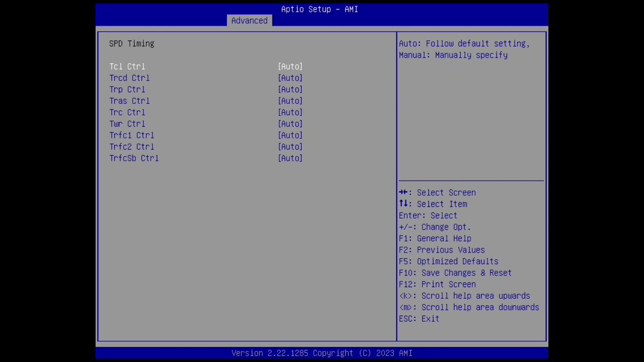Open the Tcl Ctrl [Auto] value
This screenshot has height=362, width=644.
click(290, 66)
